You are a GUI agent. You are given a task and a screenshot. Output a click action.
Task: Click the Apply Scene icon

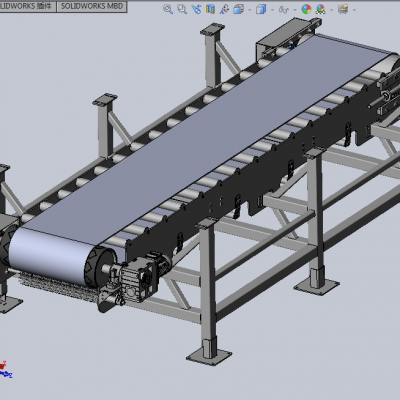point(321,9)
